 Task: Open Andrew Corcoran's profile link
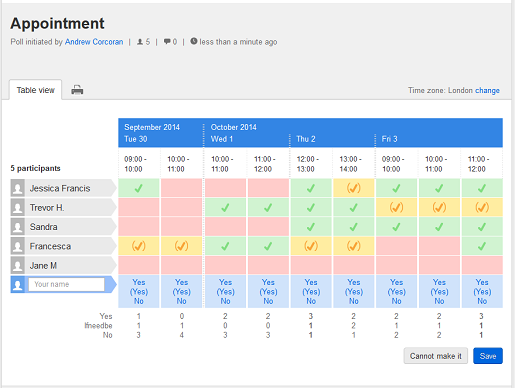tap(94, 42)
